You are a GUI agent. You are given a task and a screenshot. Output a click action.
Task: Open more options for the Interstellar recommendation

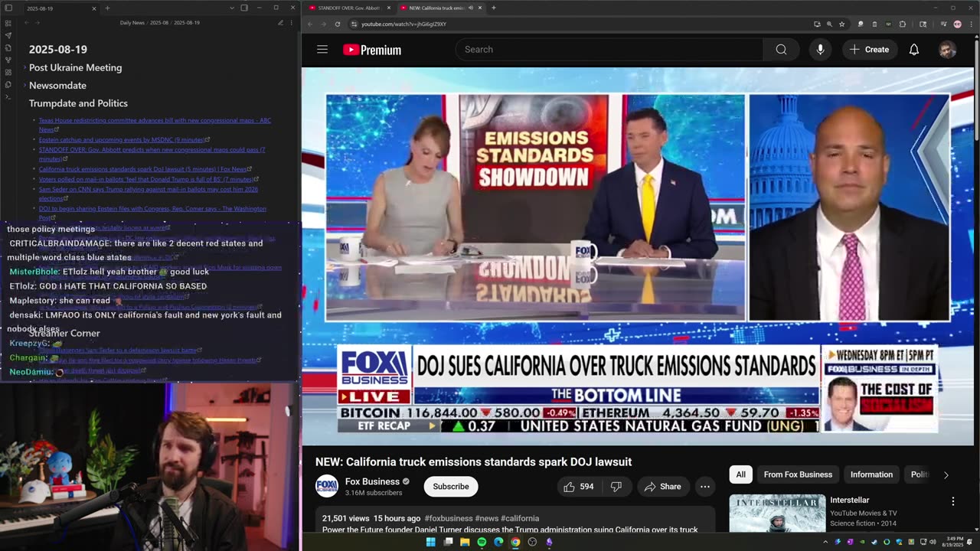(x=953, y=501)
